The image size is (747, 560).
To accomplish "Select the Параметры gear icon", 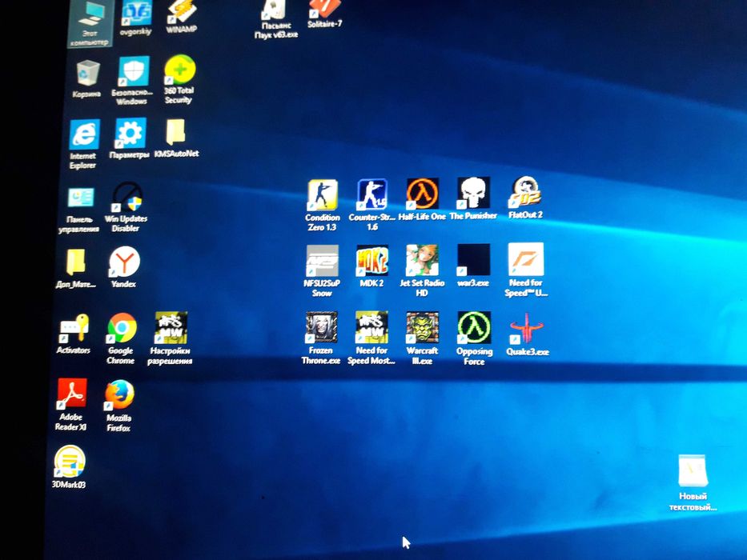I will (x=130, y=134).
